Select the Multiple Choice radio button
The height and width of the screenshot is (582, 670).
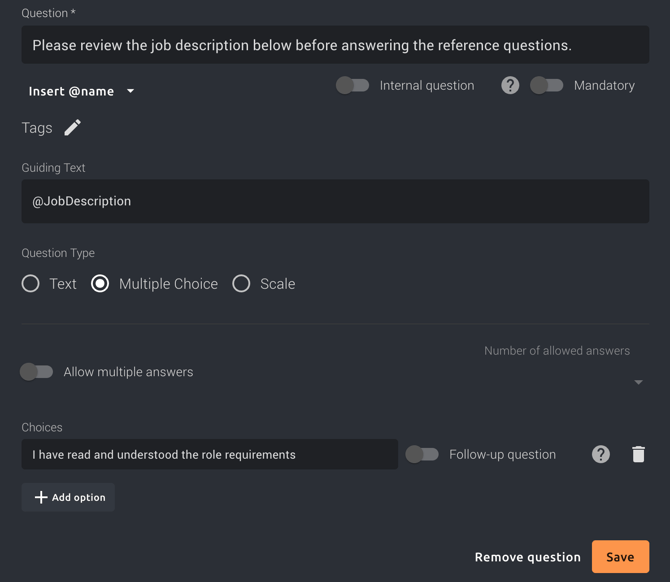(x=100, y=284)
